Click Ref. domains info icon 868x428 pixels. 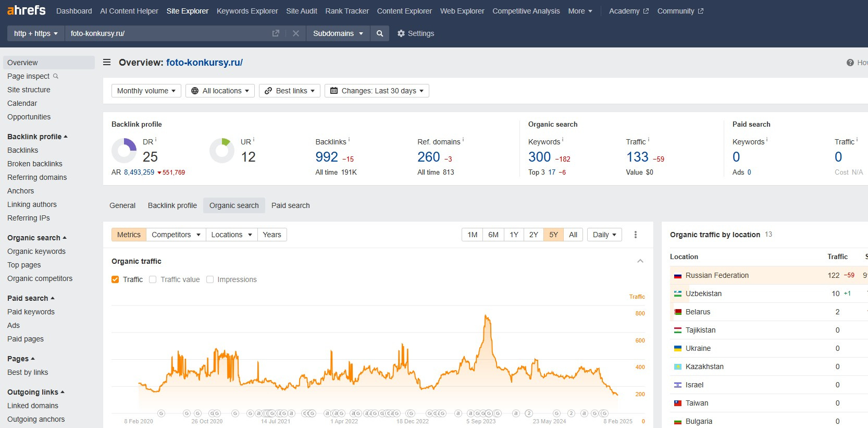tap(463, 140)
